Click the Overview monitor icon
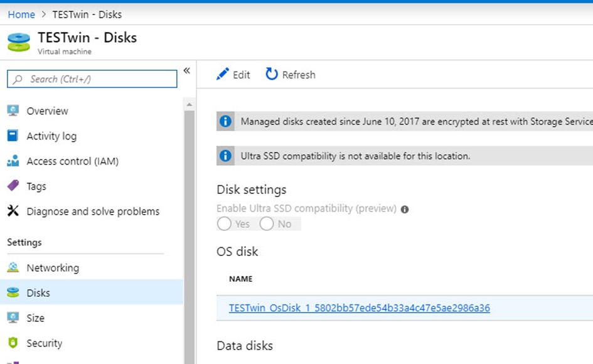This screenshot has width=593, height=364. point(13,111)
